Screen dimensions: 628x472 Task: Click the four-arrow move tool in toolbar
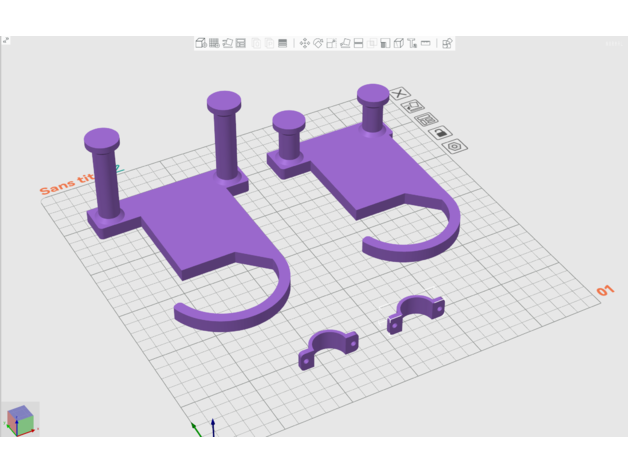(305, 44)
